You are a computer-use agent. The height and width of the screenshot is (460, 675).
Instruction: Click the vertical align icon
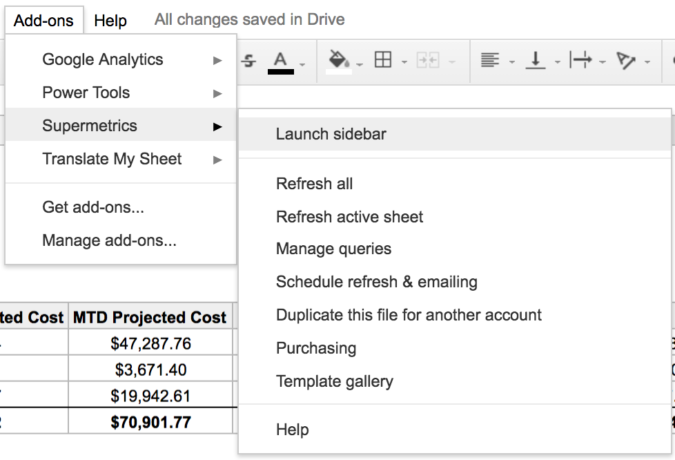(536, 60)
